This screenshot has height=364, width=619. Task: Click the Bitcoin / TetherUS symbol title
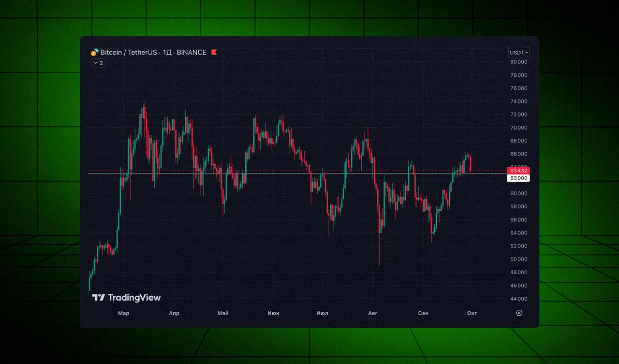pos(129,52)
